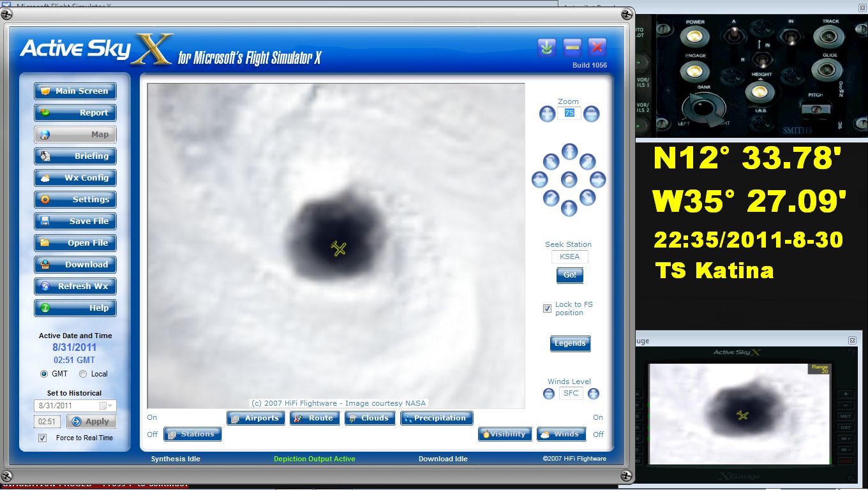Click the yellow minimize bar icon in header
The height and width of the screenshot is (490, 868).
point(572,47)
